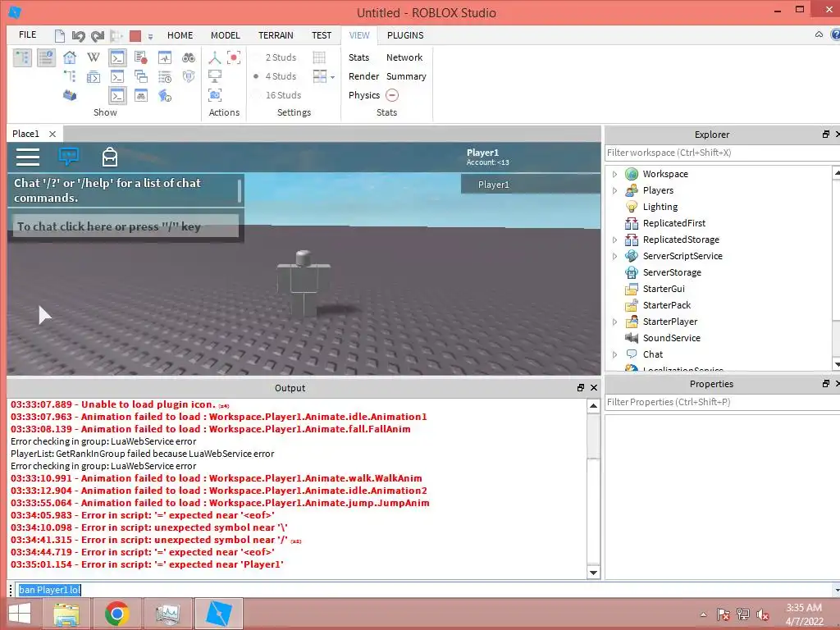Expand the ServerScriptService node
840x630 pixels.
click(614, 256)
